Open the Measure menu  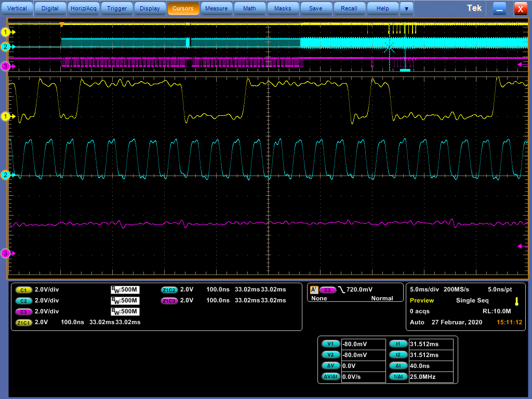[216, 8]
